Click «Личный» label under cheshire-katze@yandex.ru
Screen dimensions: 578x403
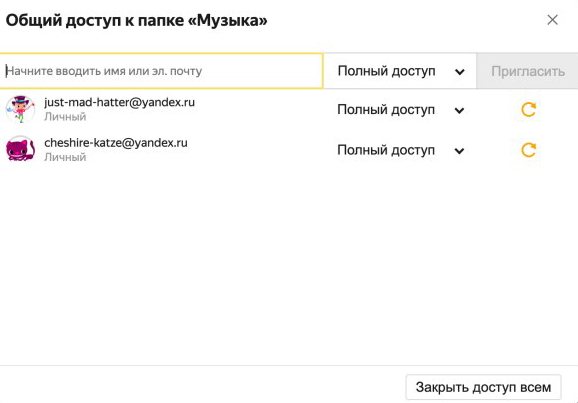(x=65, y=157)
